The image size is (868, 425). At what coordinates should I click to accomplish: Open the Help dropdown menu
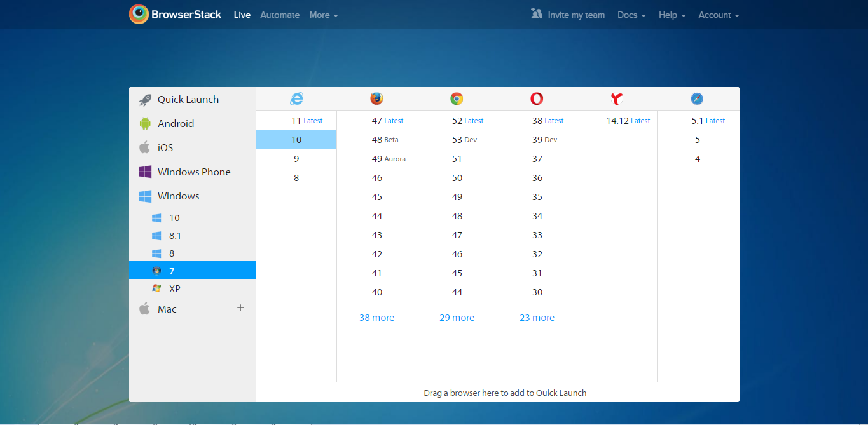[x=672, y=15]
